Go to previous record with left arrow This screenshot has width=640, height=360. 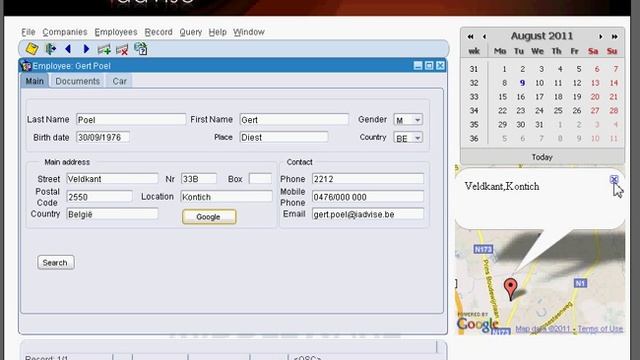(x=68, y=49)
